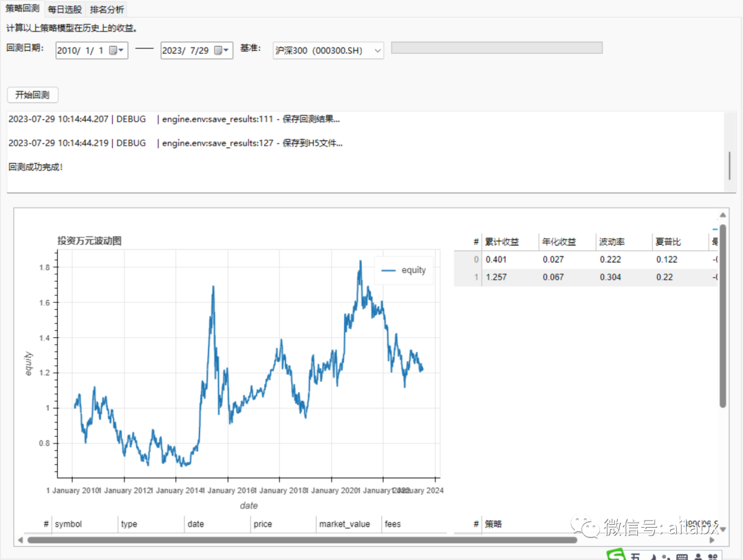The height and width of the screenshot is (560, 743).
Task: Sort by the 年化收益 column header
Action: click(567, 241)
